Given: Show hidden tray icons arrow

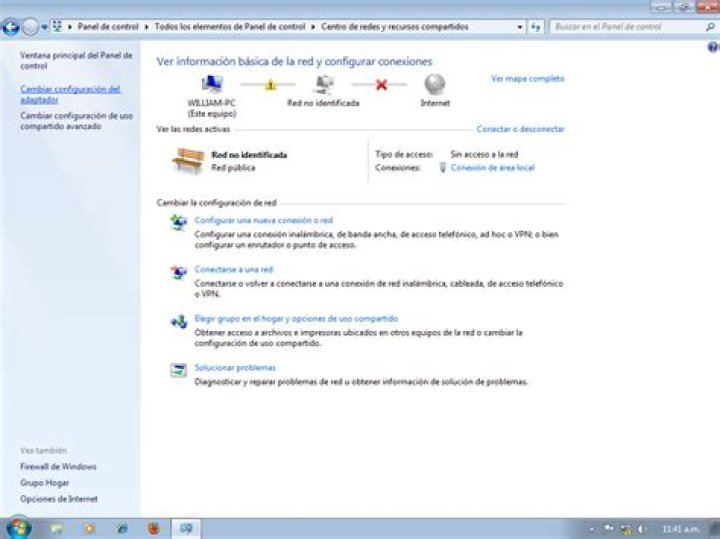Looking at the screenshot, I should 592,529.
